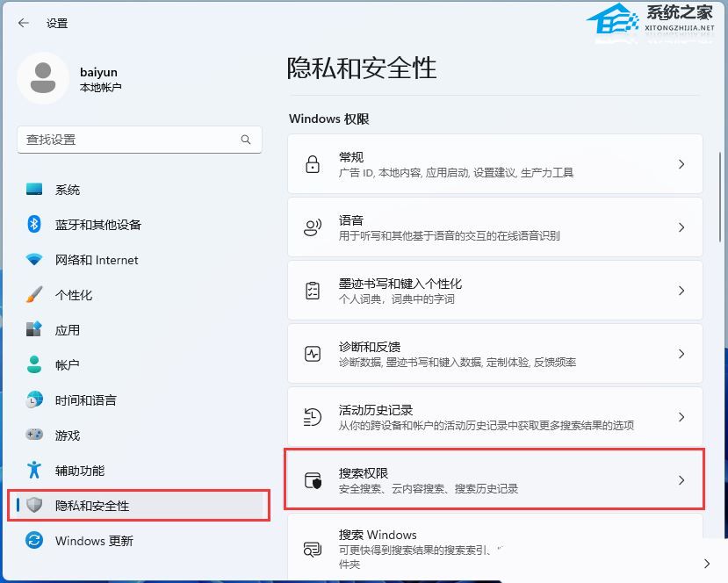
Task: Select 帐户 in the sidebar
Action: (140, 365)
